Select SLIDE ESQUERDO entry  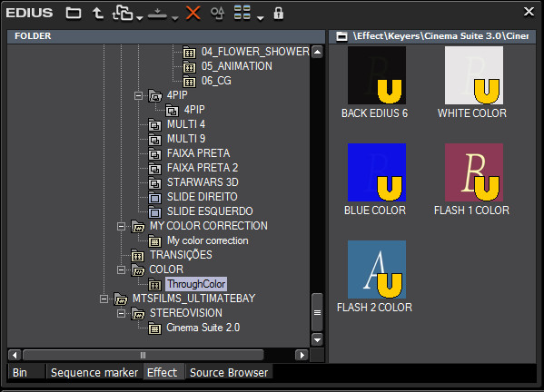[x=210, y=211]
